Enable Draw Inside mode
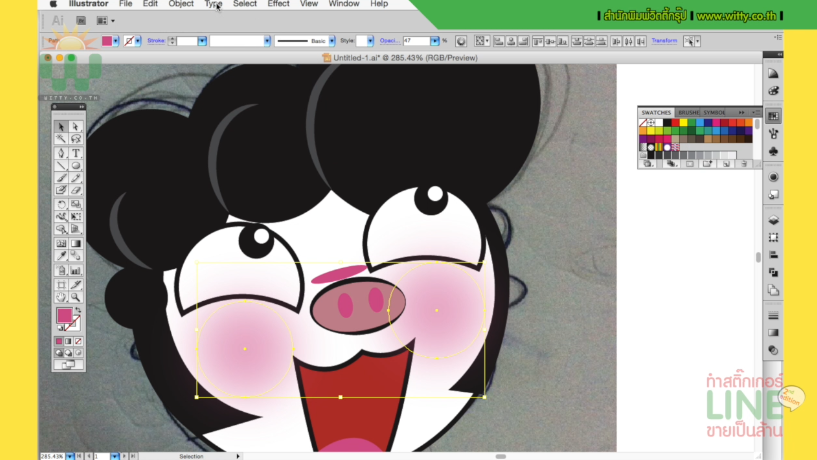This screenshot has width=817, height=460. point(78,353)
